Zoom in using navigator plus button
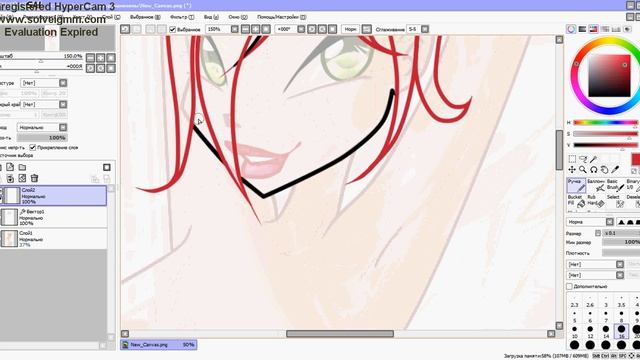This screenshot has height=360, width=640. [x=100, y=58]
